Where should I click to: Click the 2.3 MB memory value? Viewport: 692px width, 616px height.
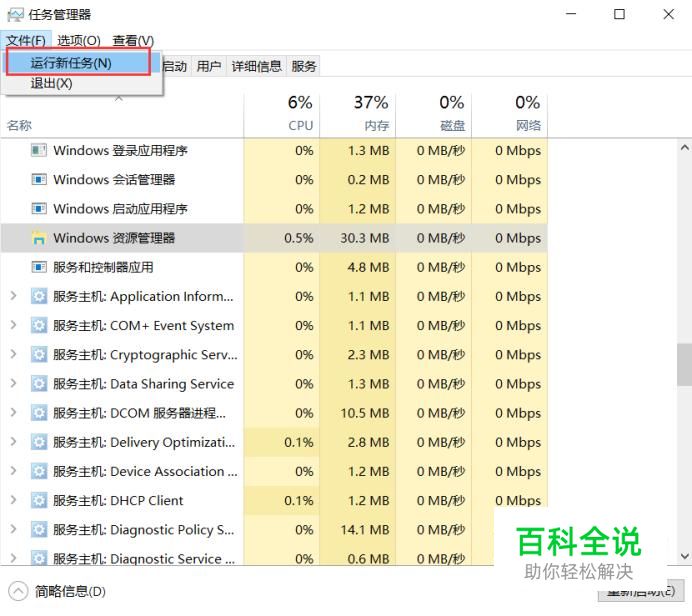[368, 354]
